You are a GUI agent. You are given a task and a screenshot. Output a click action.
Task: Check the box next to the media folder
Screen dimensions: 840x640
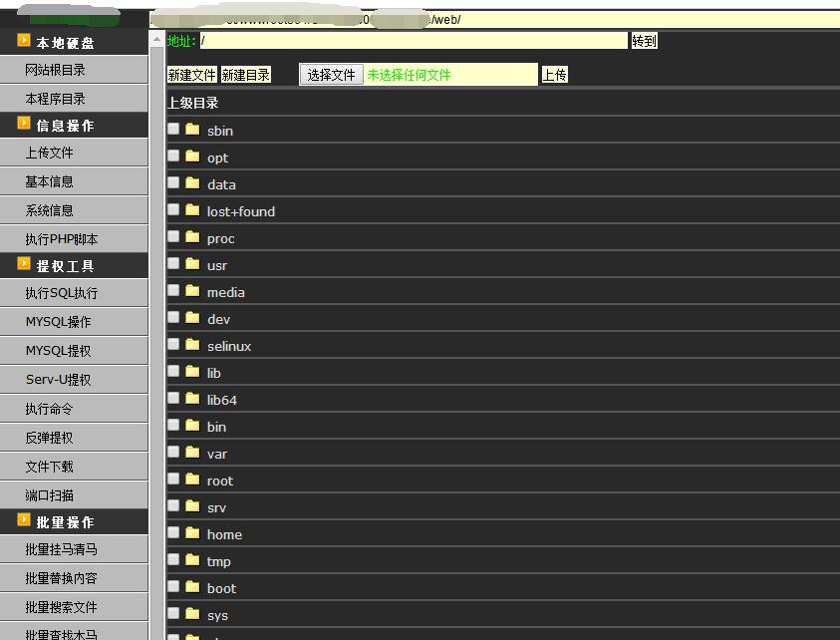click(x=173, y=291)
